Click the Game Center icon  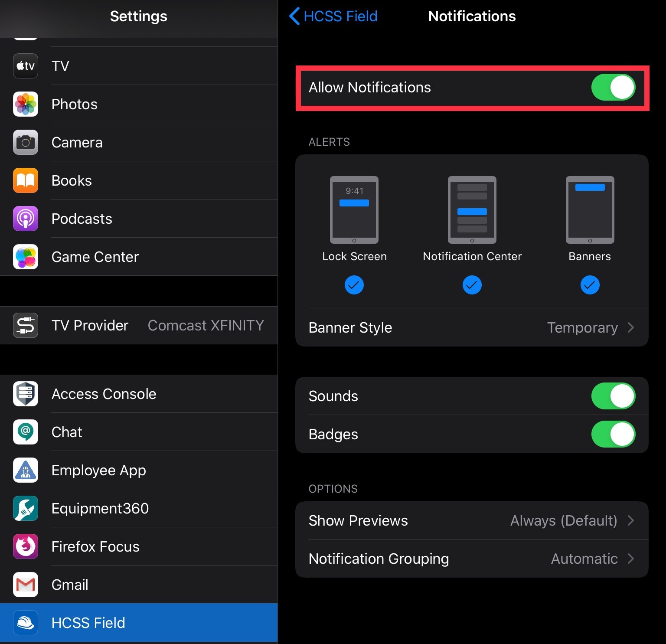point(25,257)
